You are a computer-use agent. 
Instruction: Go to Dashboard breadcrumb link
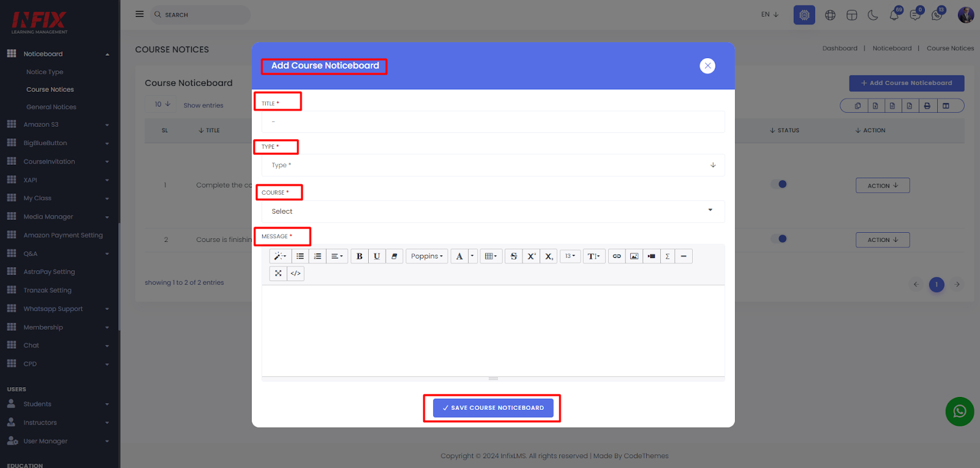pyautogui.click(x=840, y=48)
